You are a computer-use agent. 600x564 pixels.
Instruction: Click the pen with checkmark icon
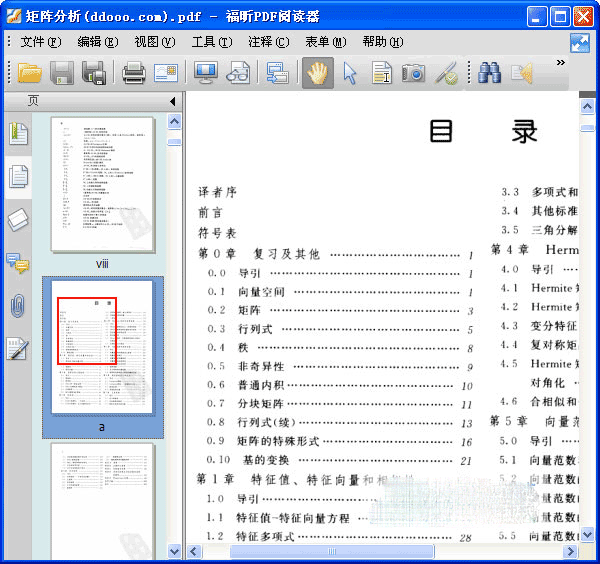pyautogui.click(x=446, y=73)
